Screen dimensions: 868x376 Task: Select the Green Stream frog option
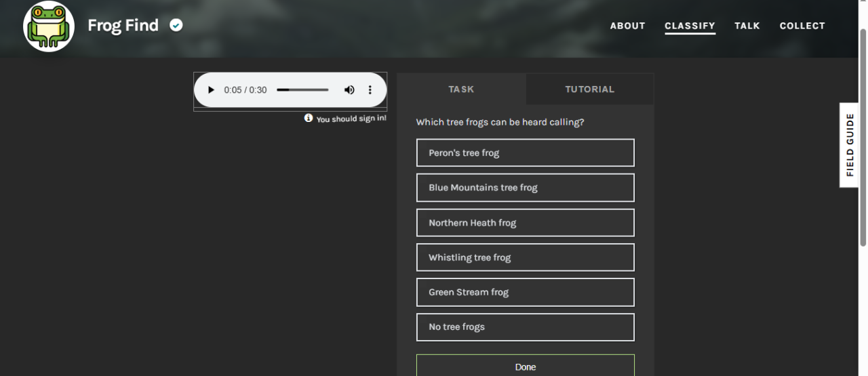click(x=525, y=292)
